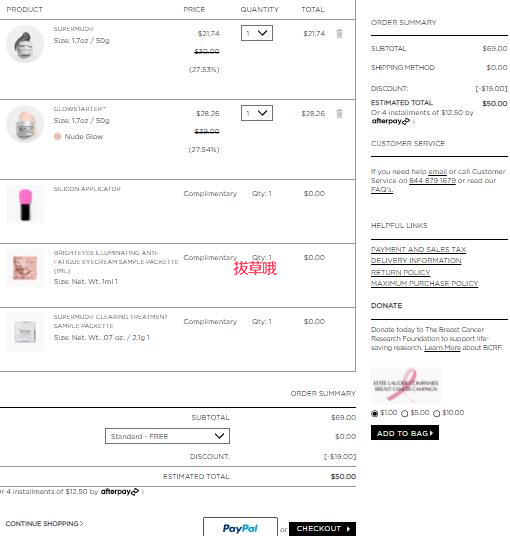
Task: Add donation with Add to Bag button
Action: pos(405,433)
